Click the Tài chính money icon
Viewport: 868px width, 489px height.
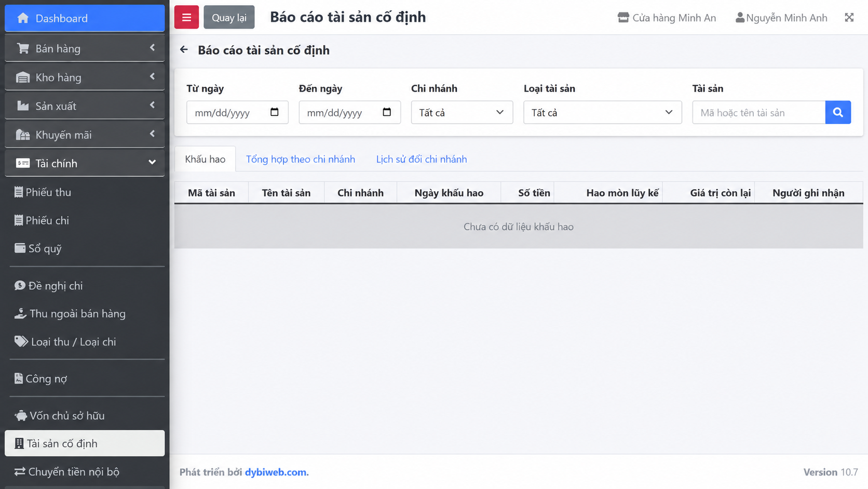(23, 163)
